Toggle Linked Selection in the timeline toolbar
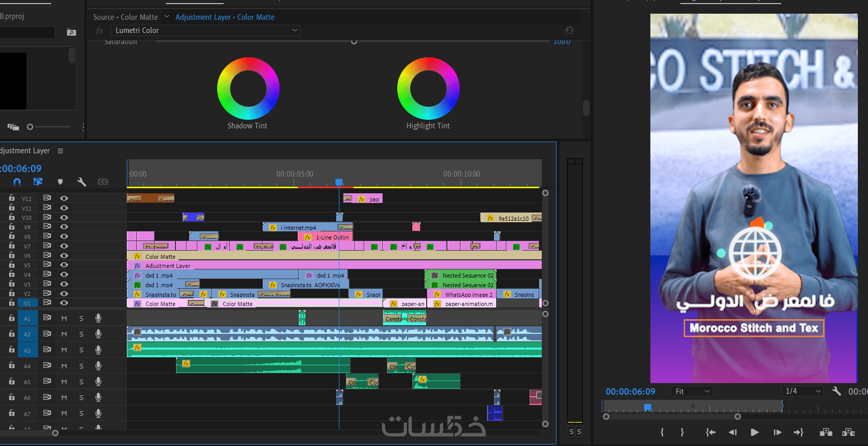Viewport: 868px width, 446px height. (x=38, y=182)
